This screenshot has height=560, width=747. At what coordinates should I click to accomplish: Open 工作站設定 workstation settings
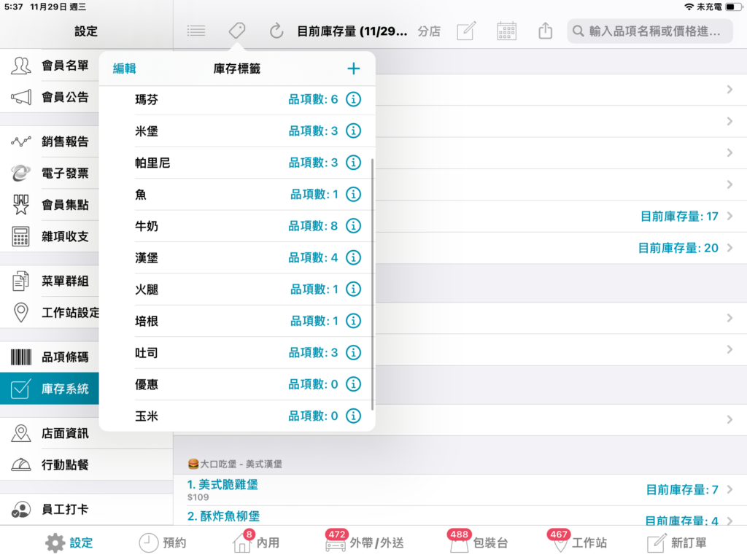50,312
